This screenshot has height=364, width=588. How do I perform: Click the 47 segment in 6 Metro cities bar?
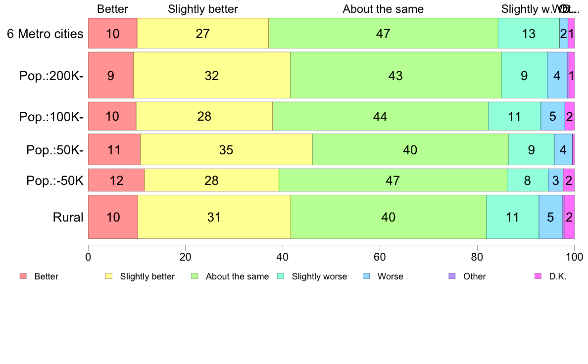pyautogui.click(x=383, y=33)
